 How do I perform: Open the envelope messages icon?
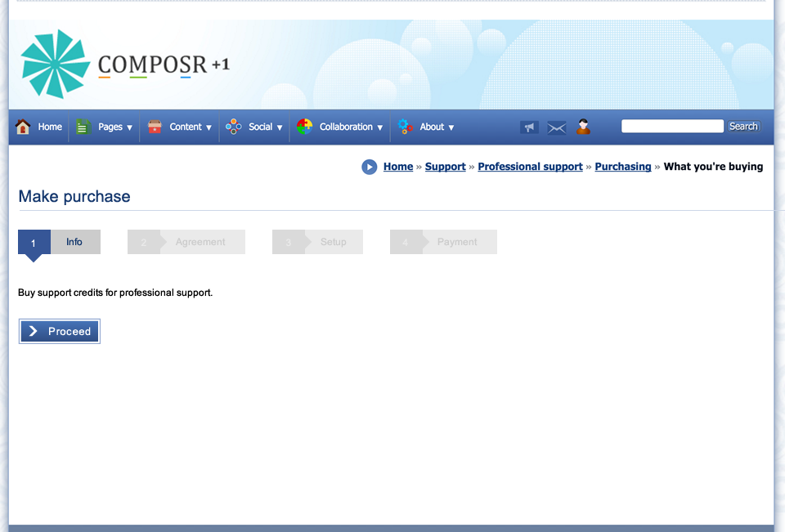click(x=557, y=127)
